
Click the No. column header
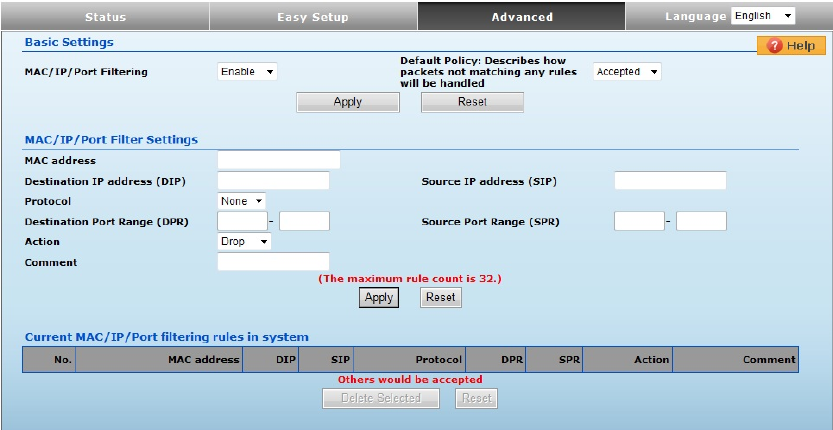tap(49, 359)
